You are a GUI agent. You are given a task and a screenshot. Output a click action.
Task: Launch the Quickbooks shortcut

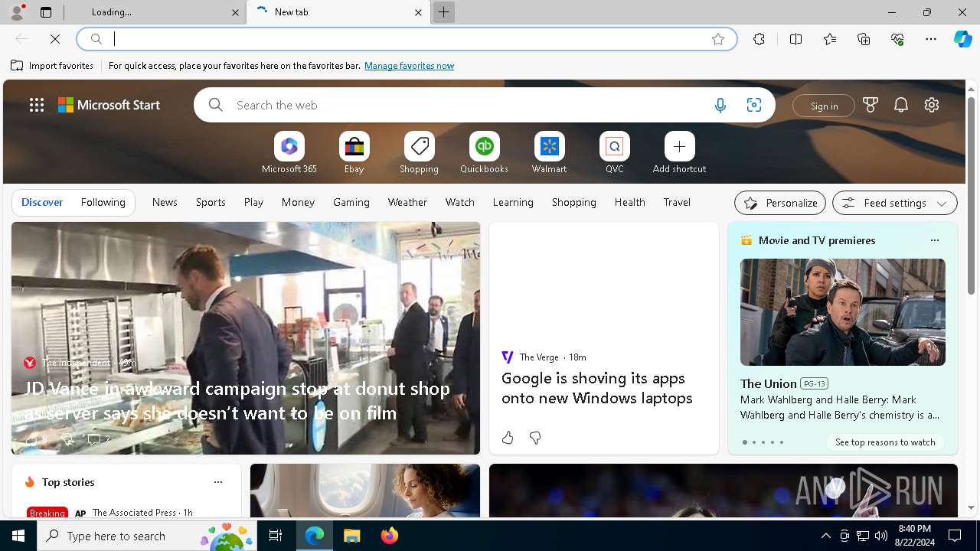[484, 146]
